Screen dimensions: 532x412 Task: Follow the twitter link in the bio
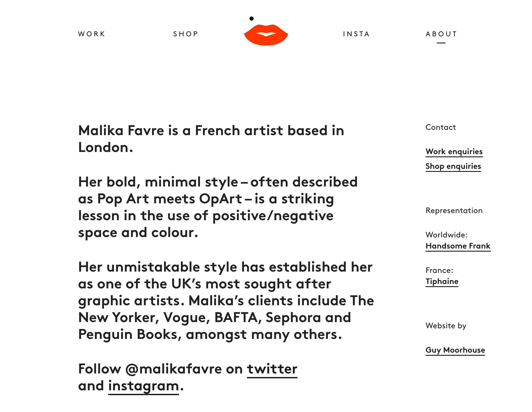272,369
